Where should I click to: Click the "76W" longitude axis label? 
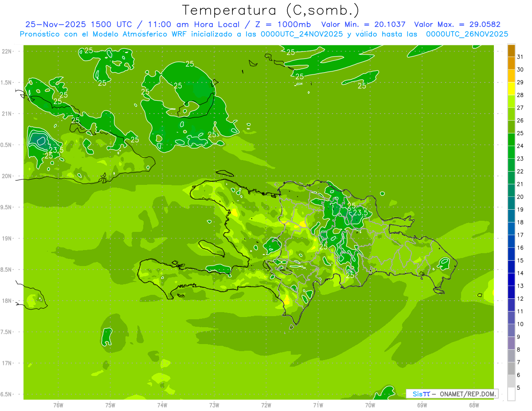pyautogui.click(x=58, y=405)
